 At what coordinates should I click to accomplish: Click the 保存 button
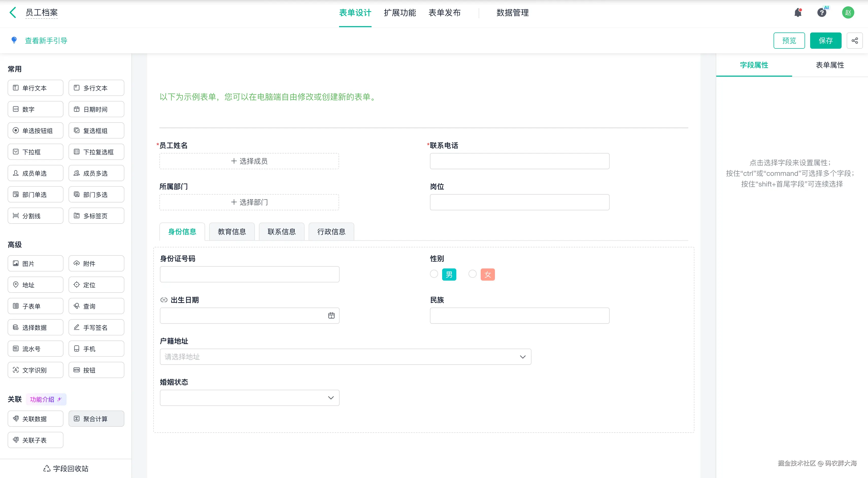[825, 41]
